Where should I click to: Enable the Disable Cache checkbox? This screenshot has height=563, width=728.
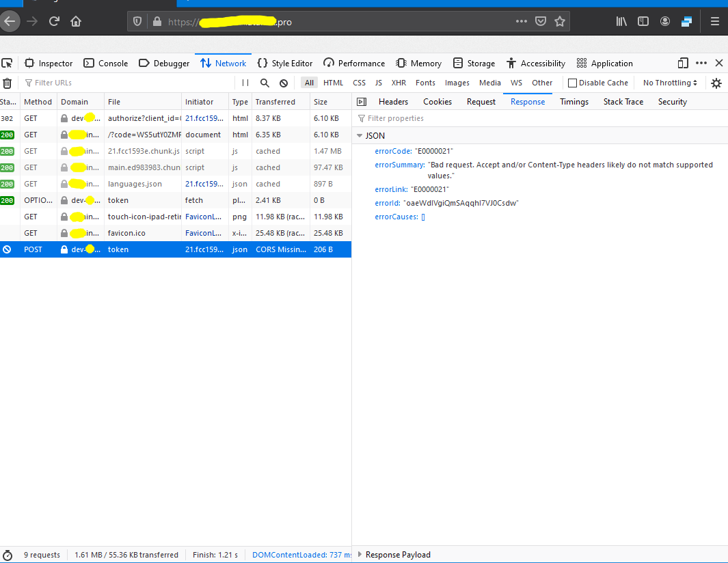572,83
